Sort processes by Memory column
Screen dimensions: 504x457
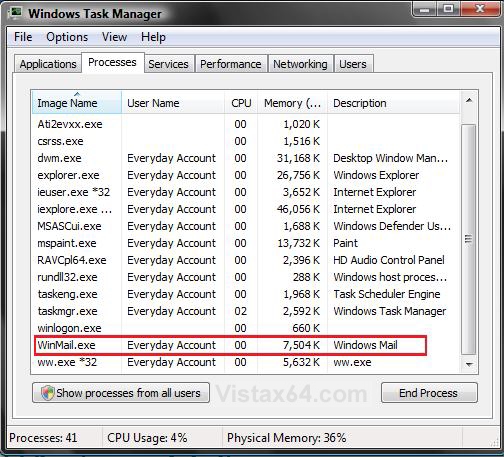(x=292, y=103)
